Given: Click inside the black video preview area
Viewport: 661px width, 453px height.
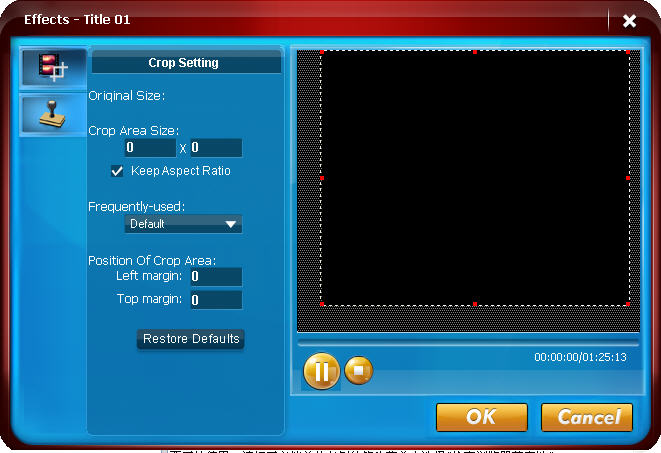Looking at the screenshot, I should (x=475, y=177).
